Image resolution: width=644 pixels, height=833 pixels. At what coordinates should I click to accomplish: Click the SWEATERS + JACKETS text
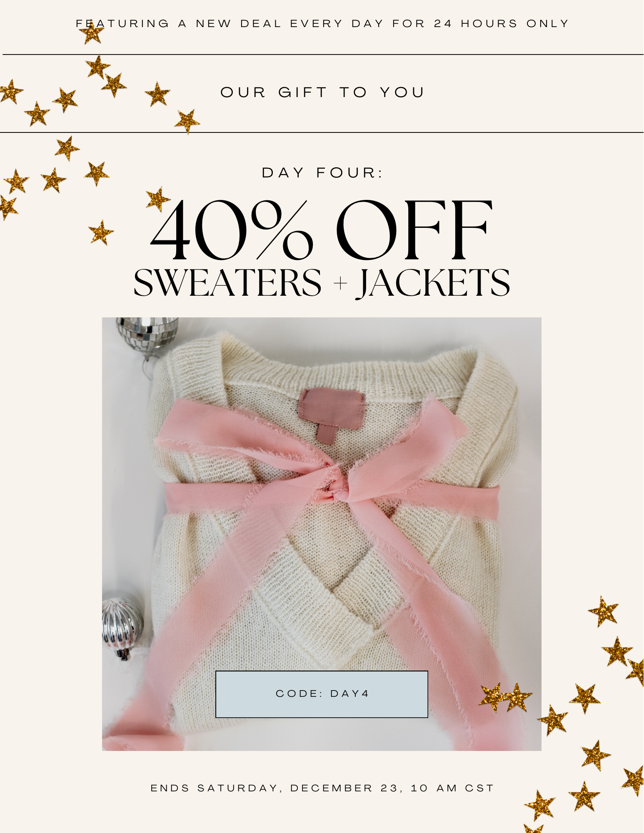[x=322, y=283]
